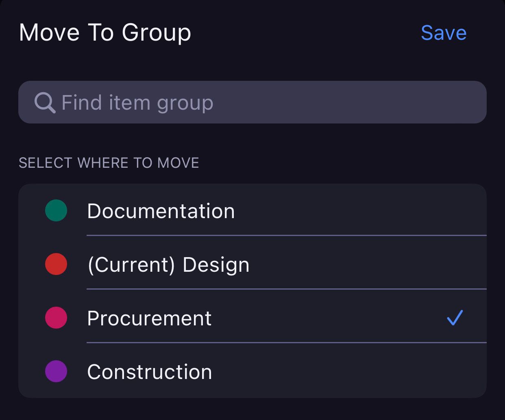Click the magnifying glass search icon
This screenshot has width=505, height=420.
coord(45,103)
